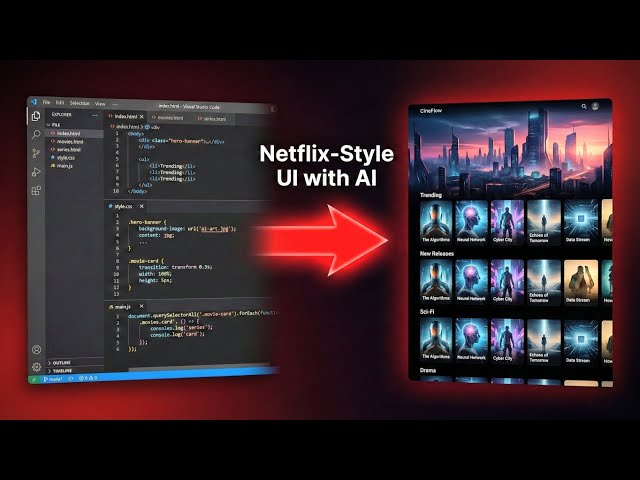Image resolution: width=640 pixels, height=480 pixels.
Task: Open Neural Network card in Trending row
Action: pyautogui.click(x=471, y=222)
